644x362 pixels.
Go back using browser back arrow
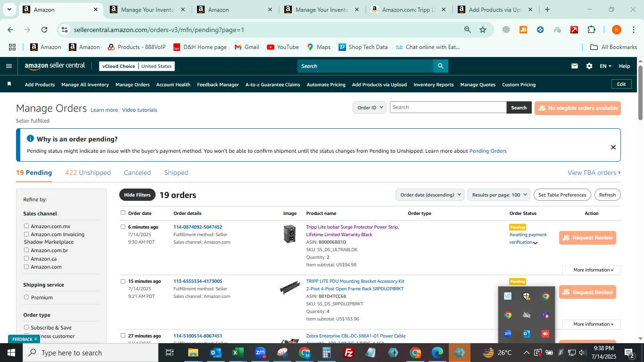10,30
